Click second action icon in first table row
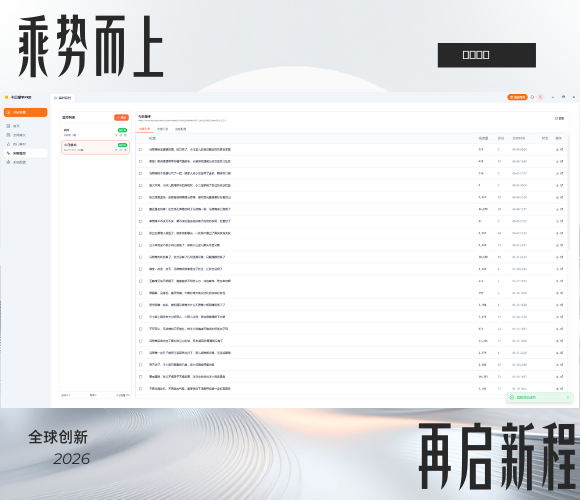The image size is (580, 500). (x=562, y=149)
